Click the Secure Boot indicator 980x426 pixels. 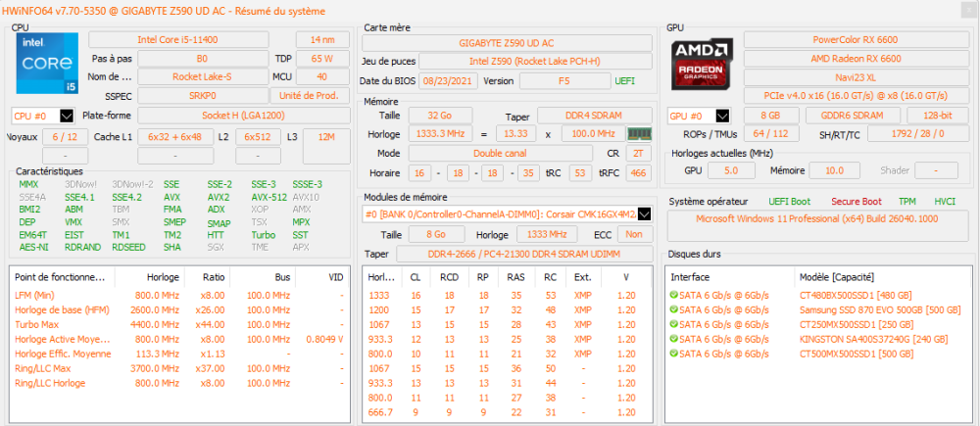[x=857, y=202]
